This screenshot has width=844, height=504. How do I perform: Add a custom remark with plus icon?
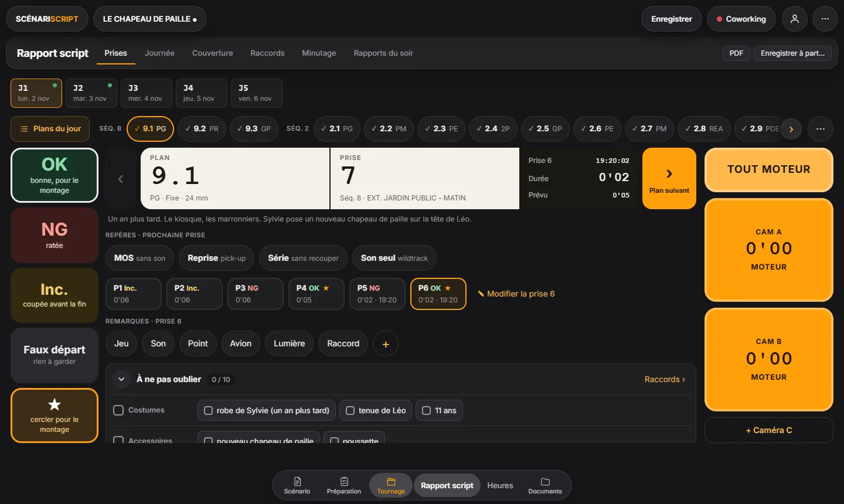pos(386,344)
